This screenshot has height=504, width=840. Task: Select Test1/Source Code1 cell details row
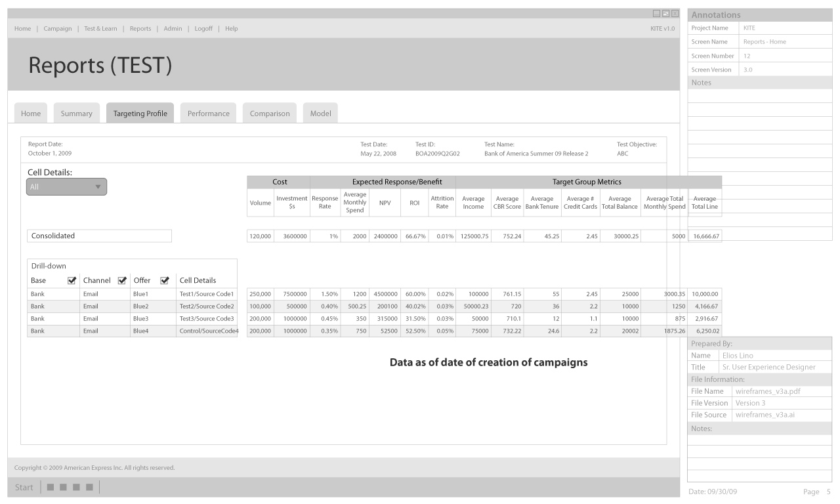206,294
